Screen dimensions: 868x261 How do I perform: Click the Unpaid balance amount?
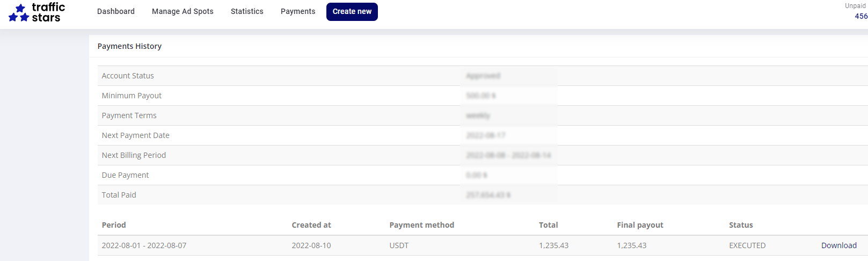click(861, 16)
